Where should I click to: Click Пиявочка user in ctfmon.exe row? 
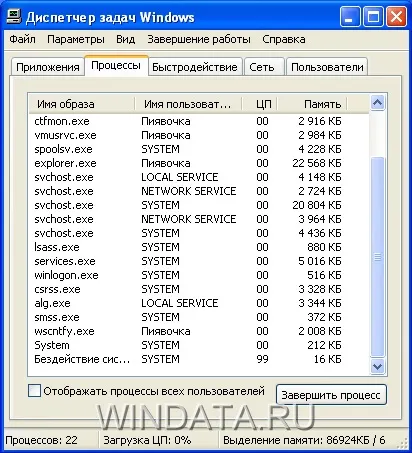[x=166, y=121]
